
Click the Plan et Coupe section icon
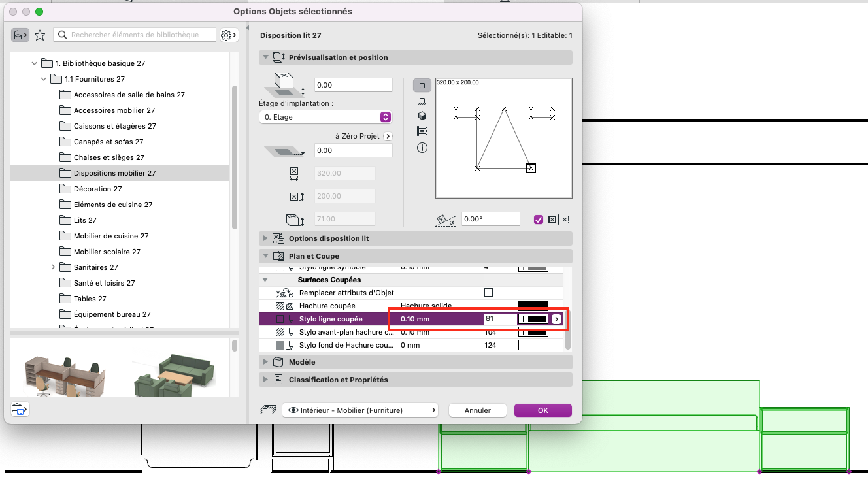click(x=278, y=256)
